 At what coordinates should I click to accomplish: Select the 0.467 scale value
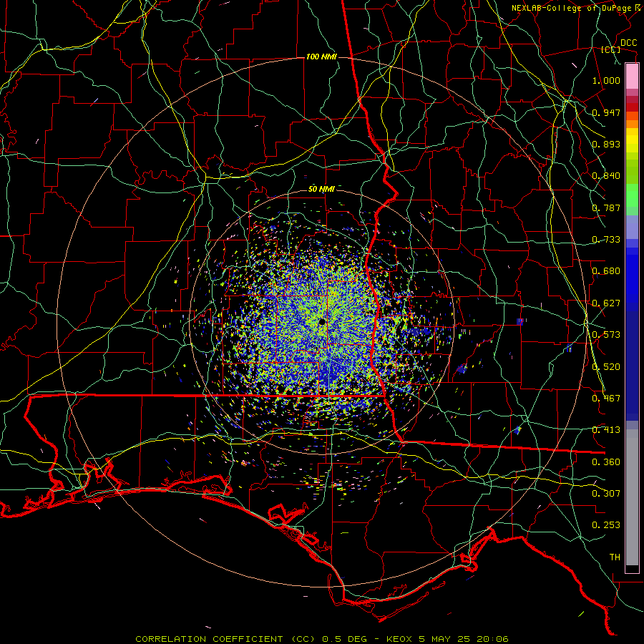[606, 399]
